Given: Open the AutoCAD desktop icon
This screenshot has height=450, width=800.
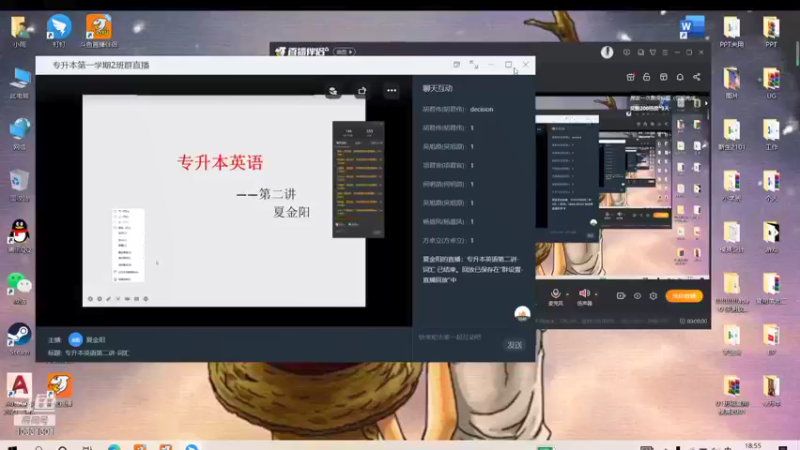Looking at the screenshot, I should click(x=19, y=393).
